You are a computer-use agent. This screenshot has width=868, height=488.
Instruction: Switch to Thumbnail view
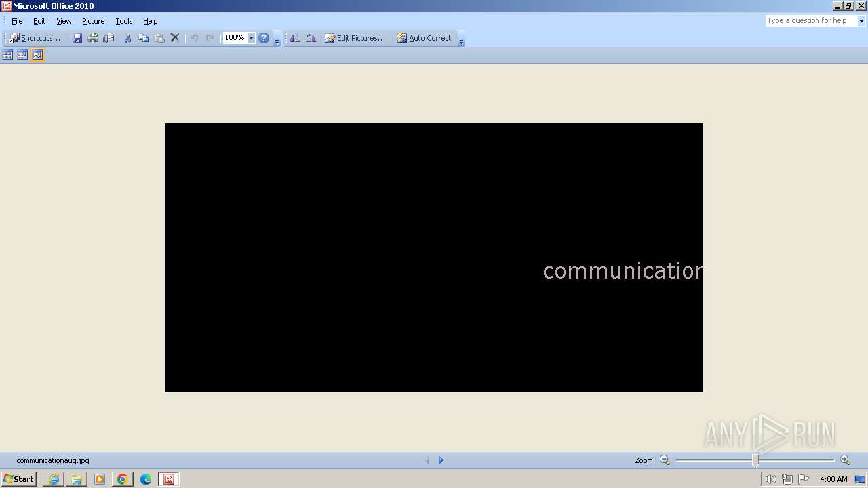coord(7,55)
